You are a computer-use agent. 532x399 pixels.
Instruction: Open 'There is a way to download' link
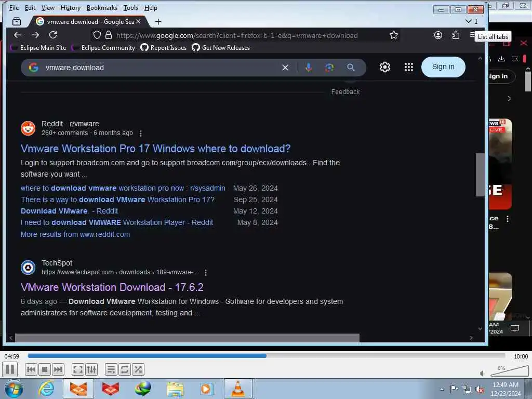pos(117,199)
